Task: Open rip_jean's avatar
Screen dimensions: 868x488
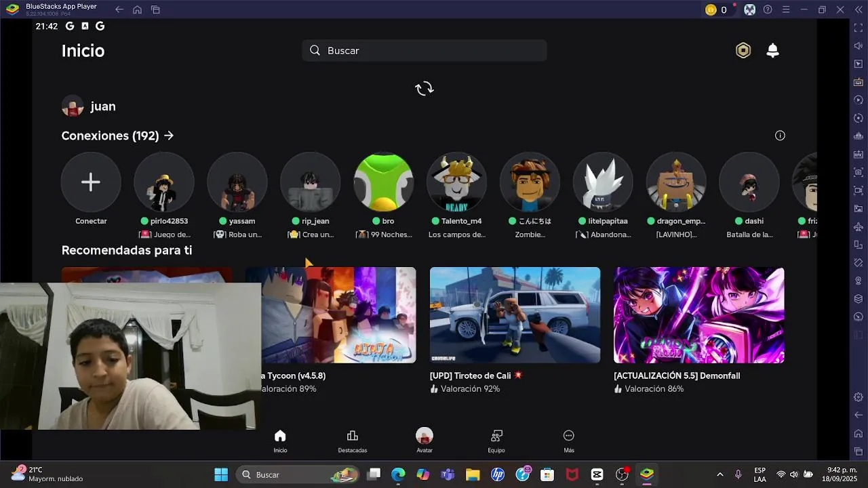Action: click(x=311, y=182)
